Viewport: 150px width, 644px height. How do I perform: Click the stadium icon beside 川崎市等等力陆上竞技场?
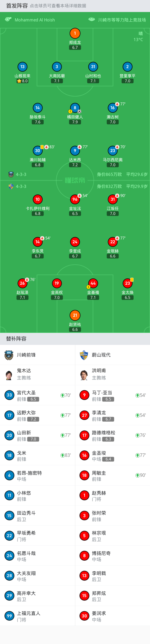(91, 19)
